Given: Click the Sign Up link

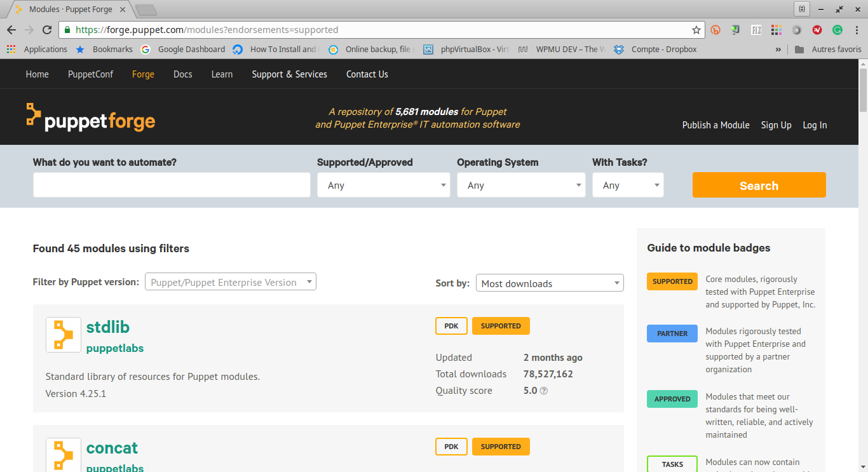Looking at the screenshot, I should click(776, 125).
